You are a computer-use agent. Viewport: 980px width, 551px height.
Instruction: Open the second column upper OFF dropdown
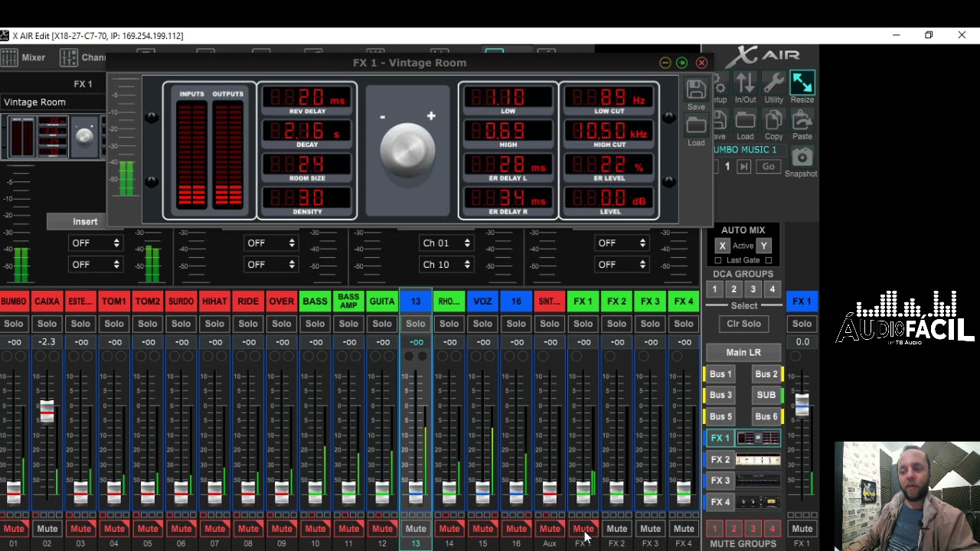click(x=270, y=243)
